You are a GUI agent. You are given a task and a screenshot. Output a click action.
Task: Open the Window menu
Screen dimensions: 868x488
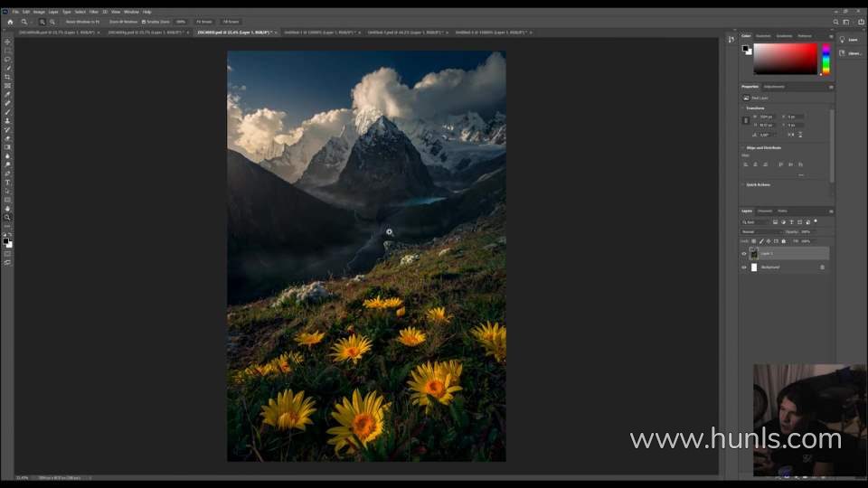[131, 12]
